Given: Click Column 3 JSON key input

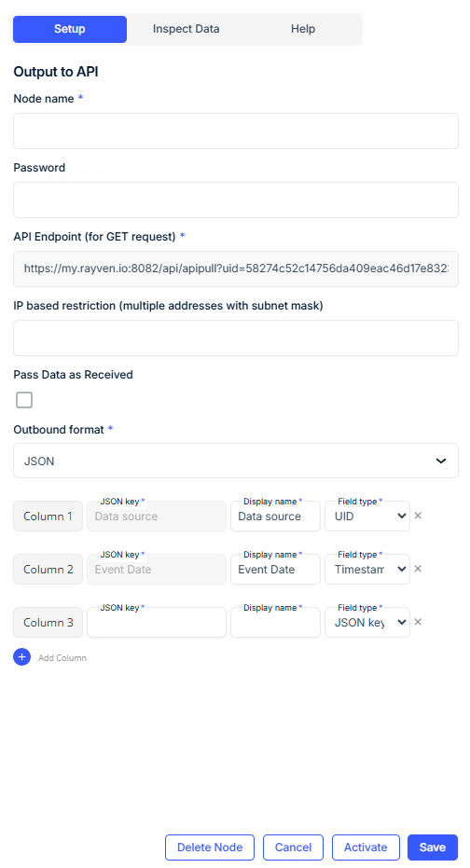Looking at the screenshot, I should click(157, 622).
